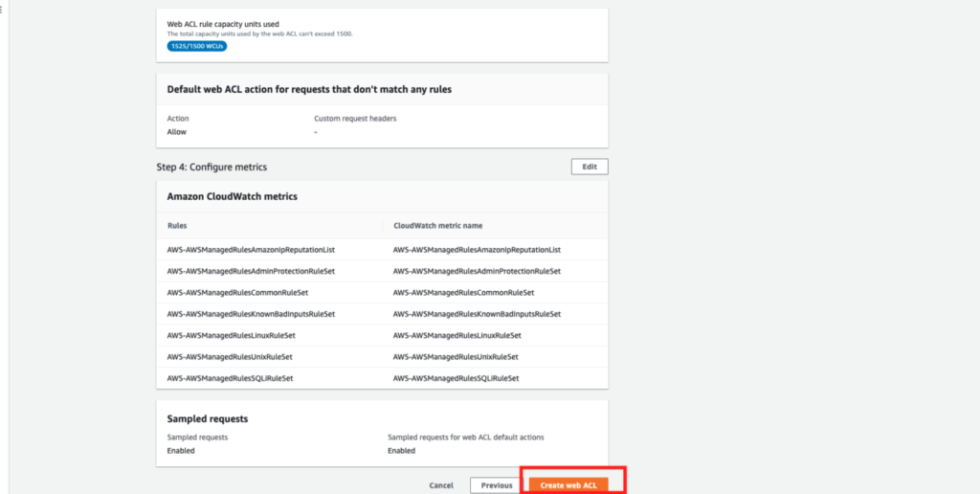Click the Amazon CloudWatch metrics heading
980x494 pixels.
[x=232, y=196]
